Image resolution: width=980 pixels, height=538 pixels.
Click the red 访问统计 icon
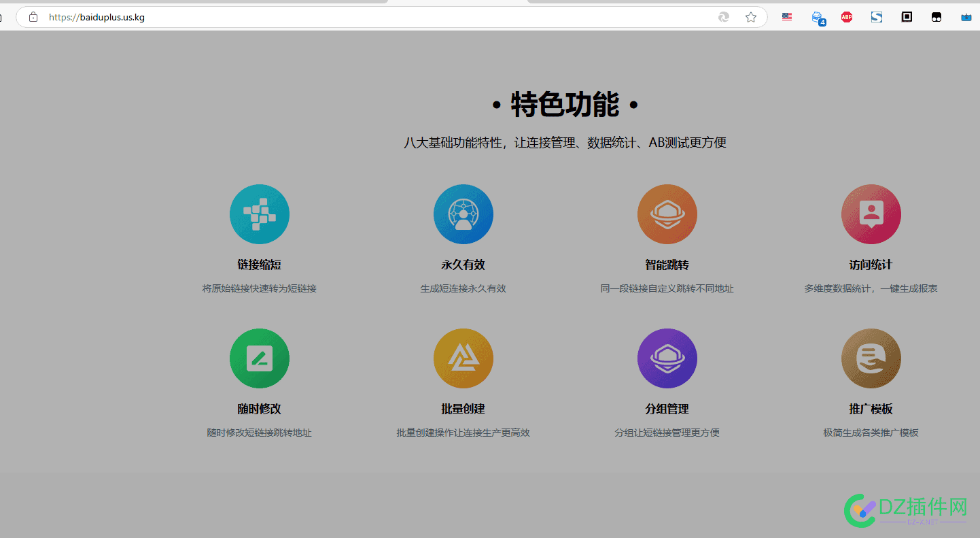point(871,214)
